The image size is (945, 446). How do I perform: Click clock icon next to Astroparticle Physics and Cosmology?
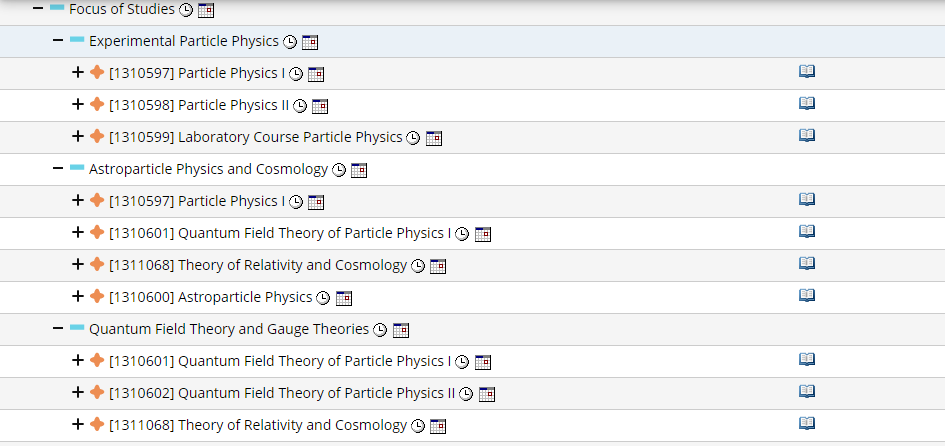(x=339, y=171)
